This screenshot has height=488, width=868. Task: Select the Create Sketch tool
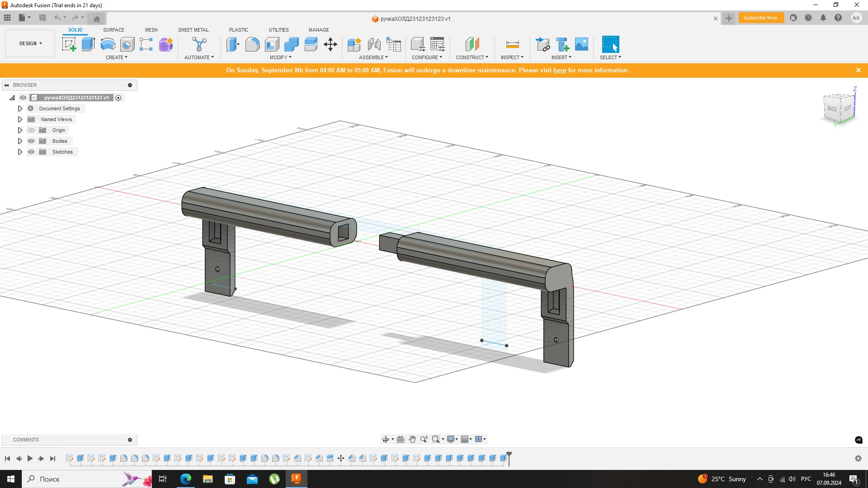[x=69, y=44]
